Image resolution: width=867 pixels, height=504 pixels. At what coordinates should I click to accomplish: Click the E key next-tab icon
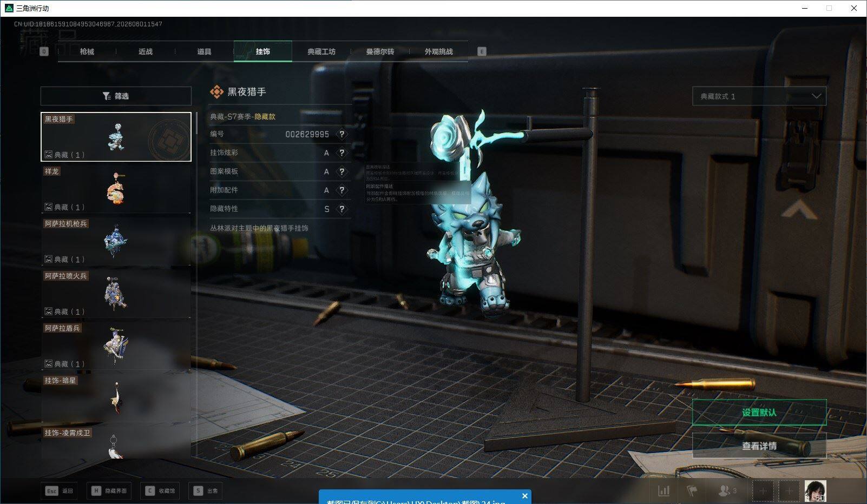click(482, 51)
